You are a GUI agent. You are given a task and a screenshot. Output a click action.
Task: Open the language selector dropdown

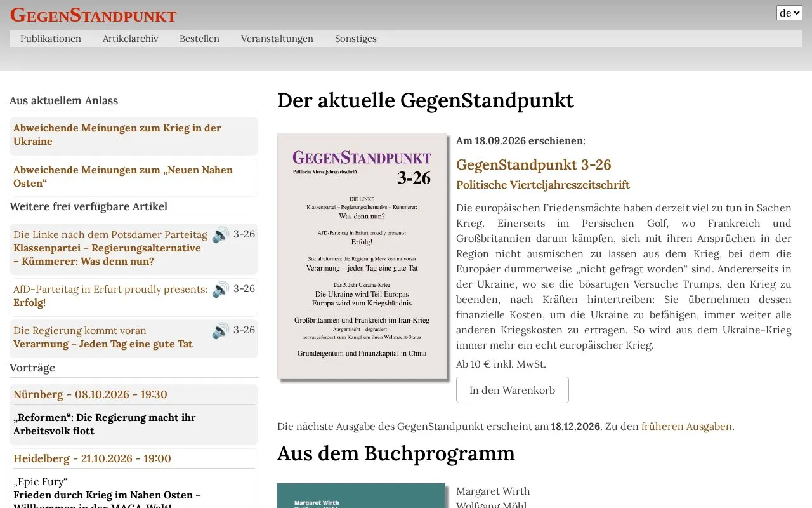(x=789, y=13)
